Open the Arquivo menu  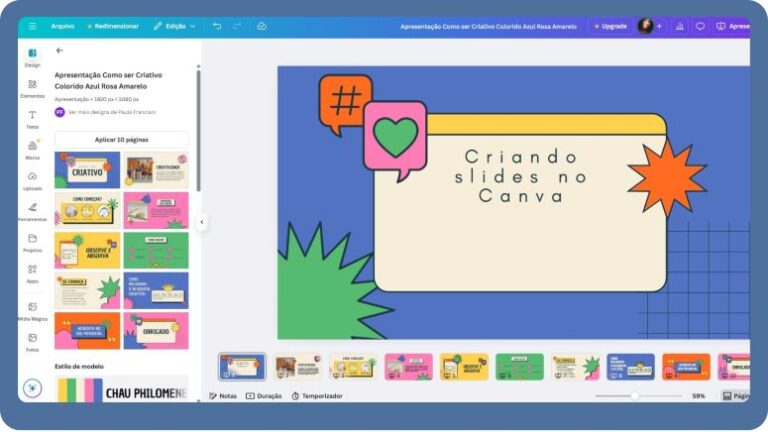(x=63, y=26)
